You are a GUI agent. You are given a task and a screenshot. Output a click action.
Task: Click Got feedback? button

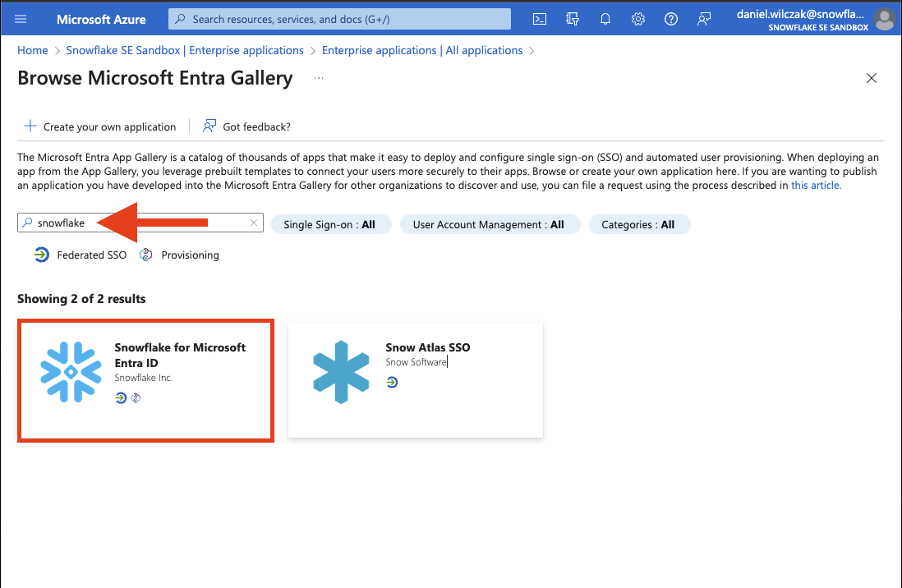point(246,126)
